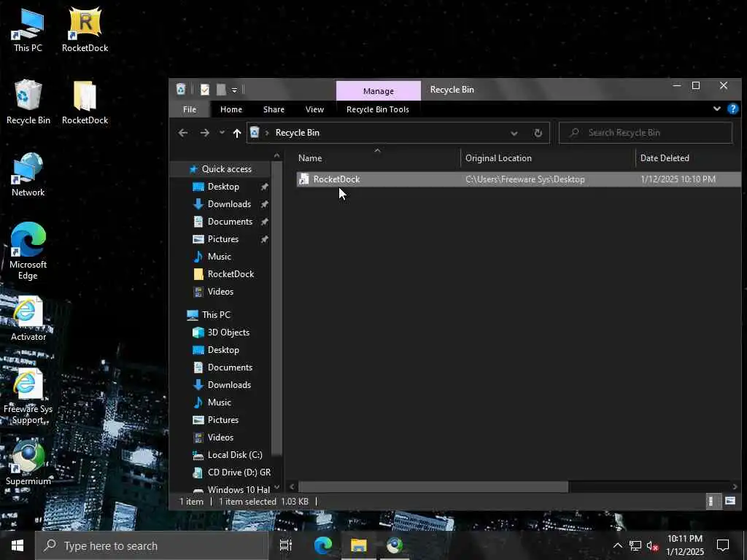This screenshot has height=560, width=747.
Task: Switch to View ribbon tab
Action: pos(314,109)
